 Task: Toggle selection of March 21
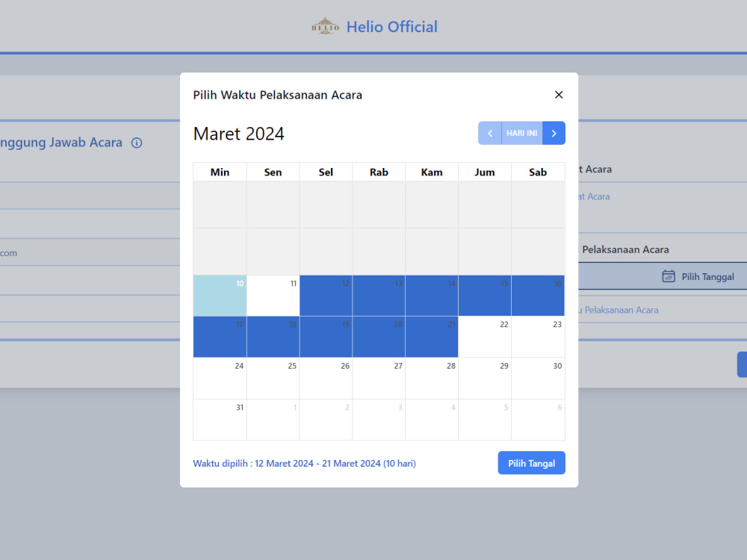pos(432,337)
